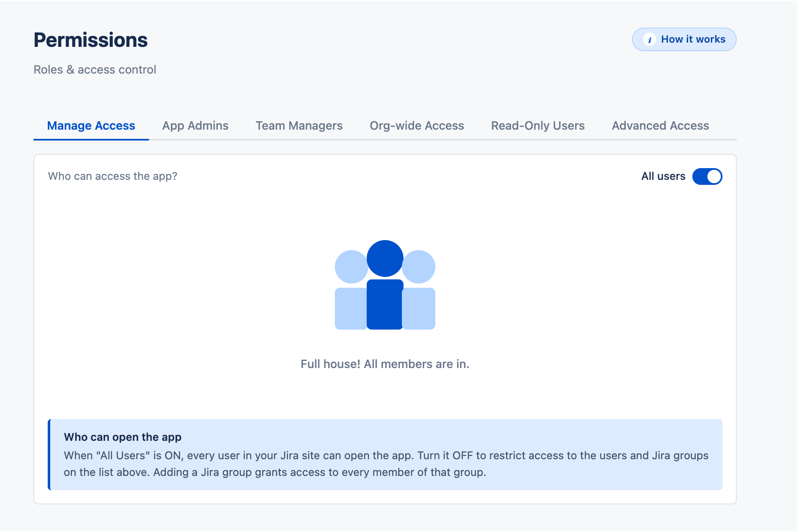
Task: Switch to the App Admins tab
Action: click(195, 126)
